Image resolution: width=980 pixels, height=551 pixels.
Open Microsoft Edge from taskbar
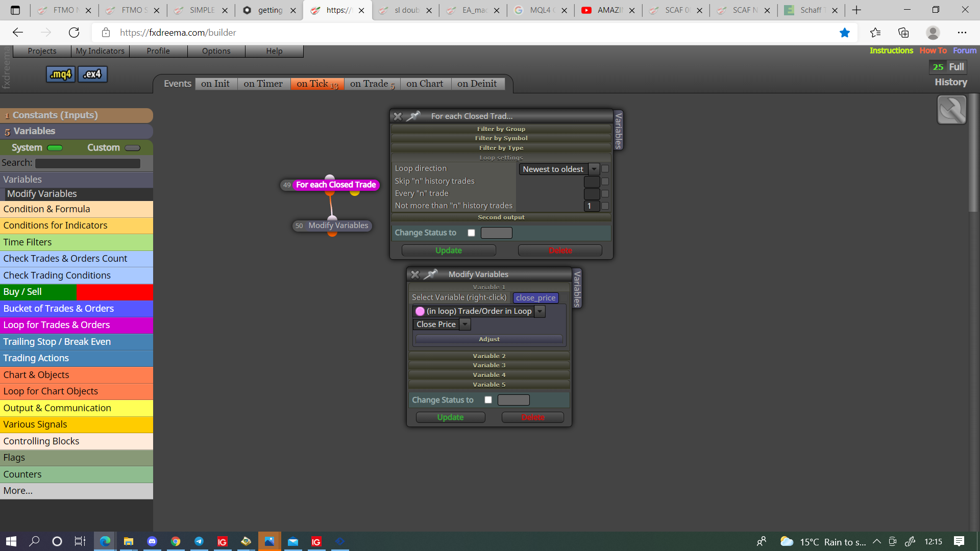click(105, 541)
